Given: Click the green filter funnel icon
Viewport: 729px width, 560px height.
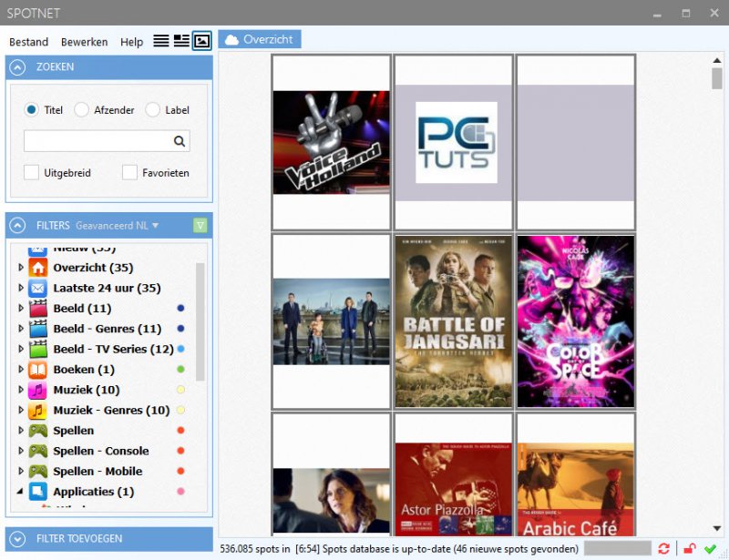Looking at the screenshot, I should click(x=200, y=225).
